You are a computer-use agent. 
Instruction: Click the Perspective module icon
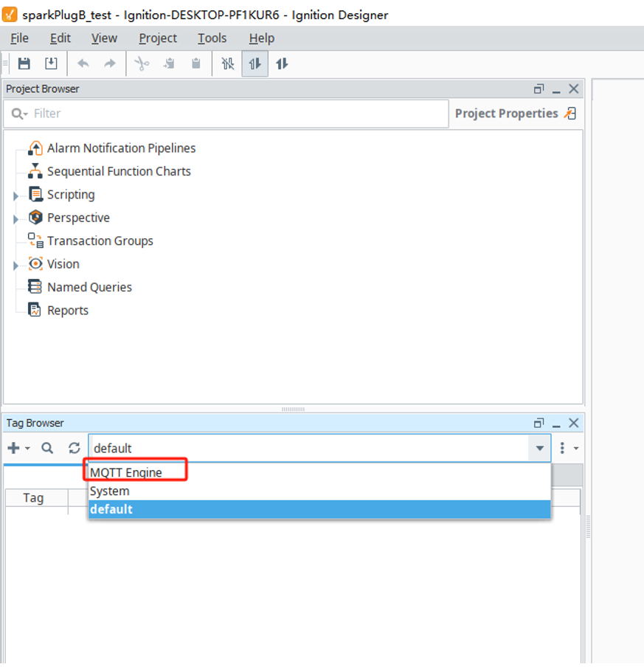[35, 218]
